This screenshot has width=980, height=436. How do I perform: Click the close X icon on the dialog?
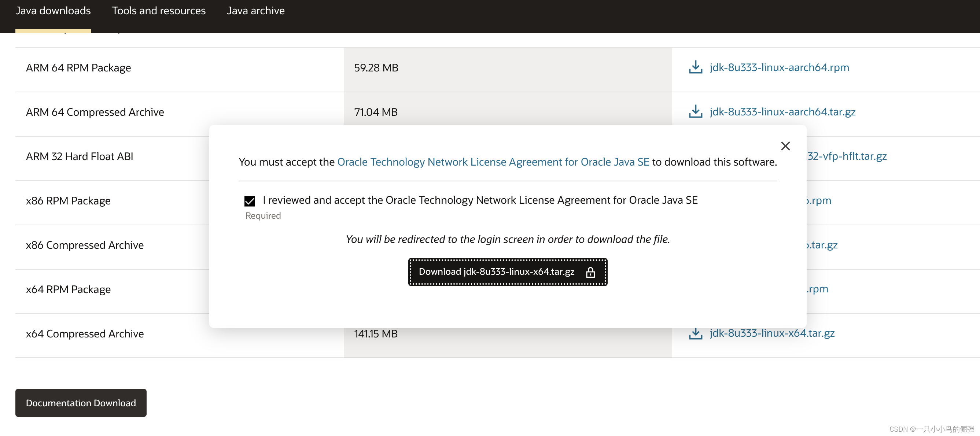[x=786, y=145]
